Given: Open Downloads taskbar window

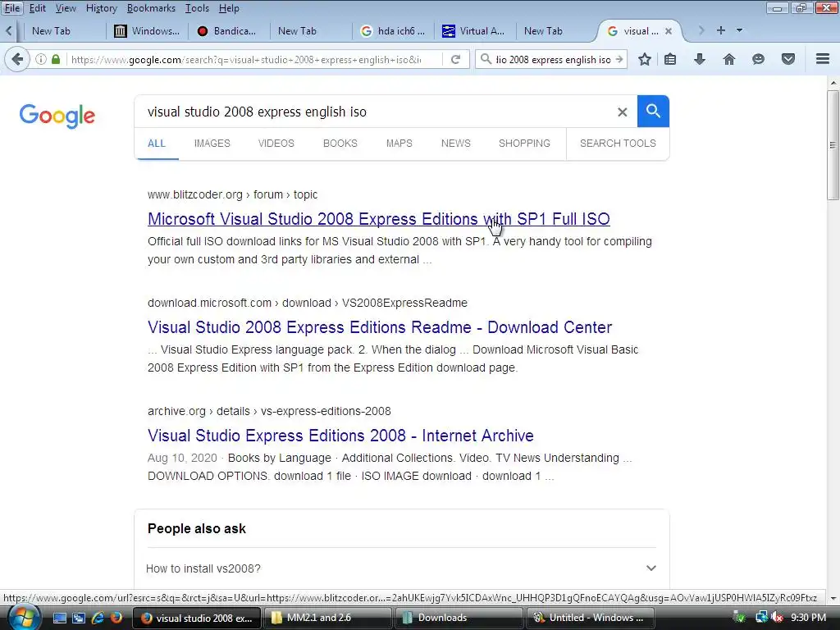Looking at the screenshot, I should [459, 618].
